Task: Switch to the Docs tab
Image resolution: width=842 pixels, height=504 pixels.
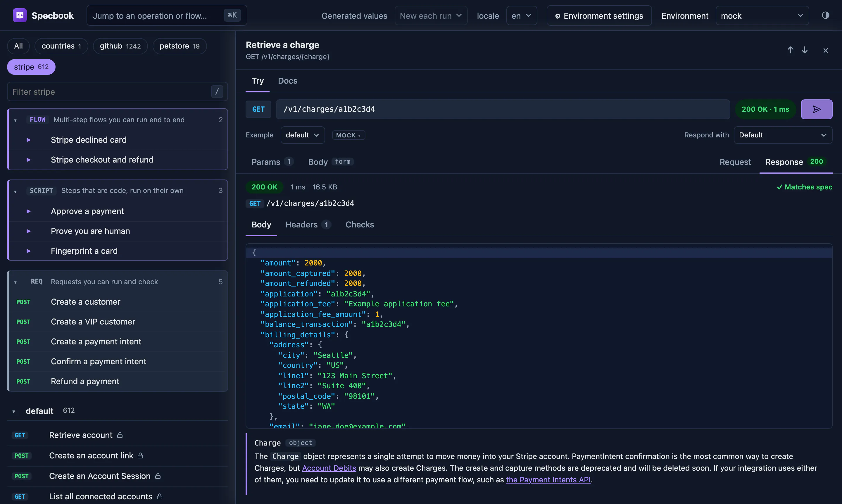Action: click(287, 81)
